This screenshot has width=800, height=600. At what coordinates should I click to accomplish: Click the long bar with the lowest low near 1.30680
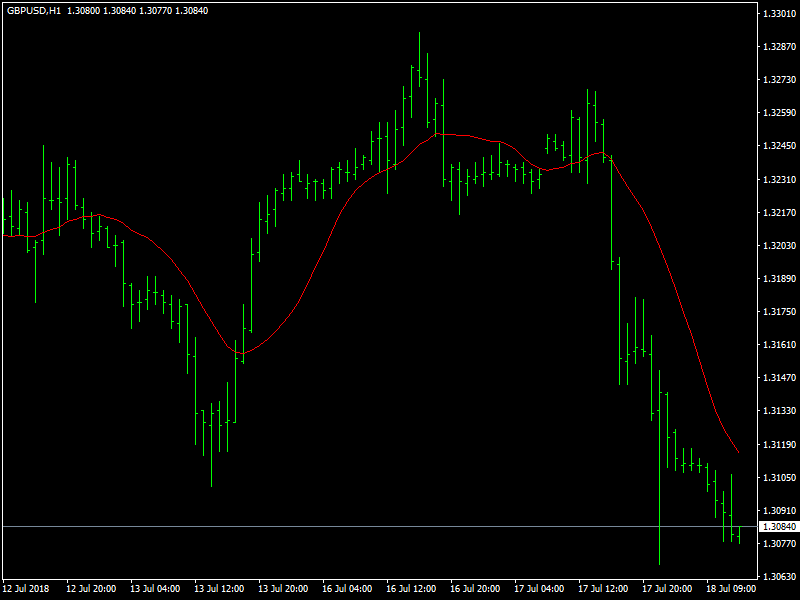[x=660, y=467]
